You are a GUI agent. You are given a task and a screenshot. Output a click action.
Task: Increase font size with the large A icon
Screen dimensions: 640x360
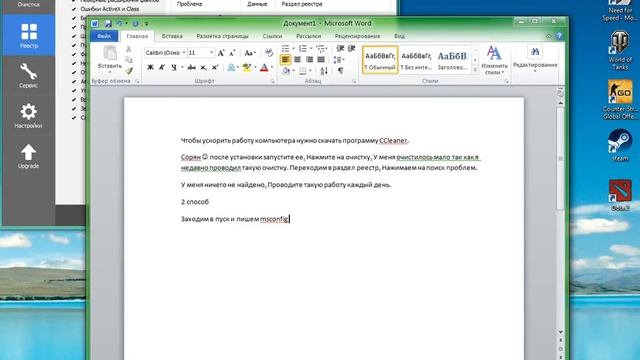click(221, 53)
